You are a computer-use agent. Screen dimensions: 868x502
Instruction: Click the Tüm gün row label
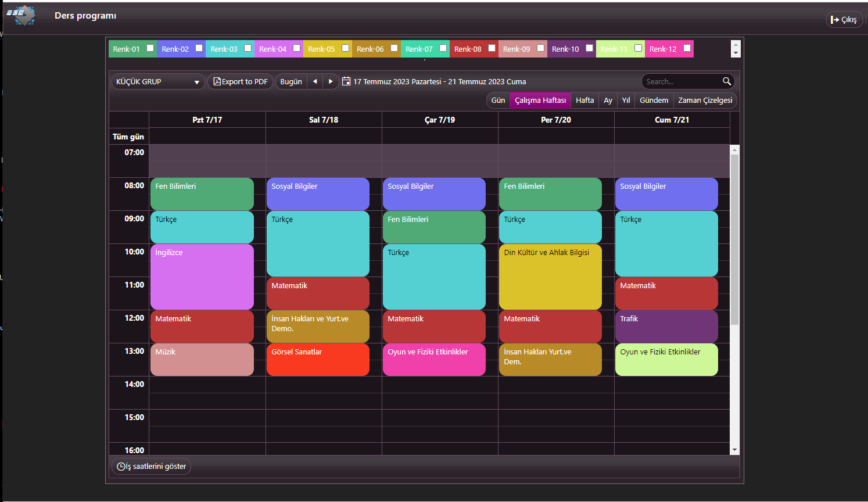pyautogui.click(x=128, y=137)
